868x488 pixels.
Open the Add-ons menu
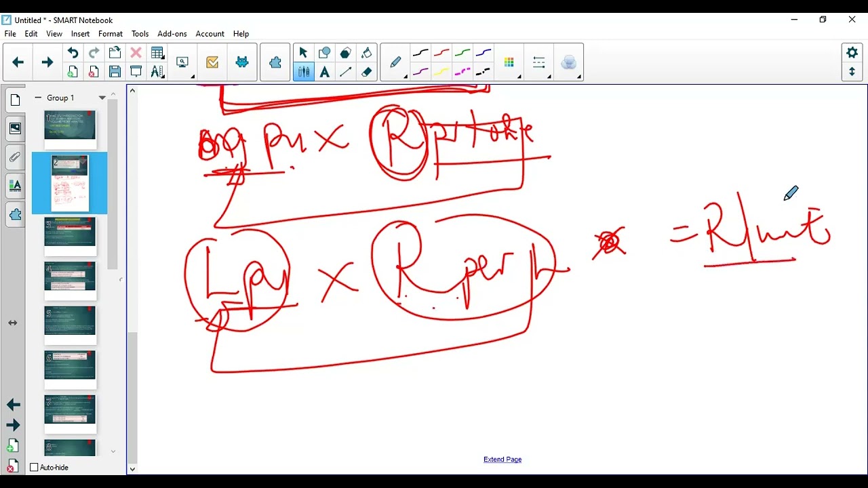coord(172,34)
